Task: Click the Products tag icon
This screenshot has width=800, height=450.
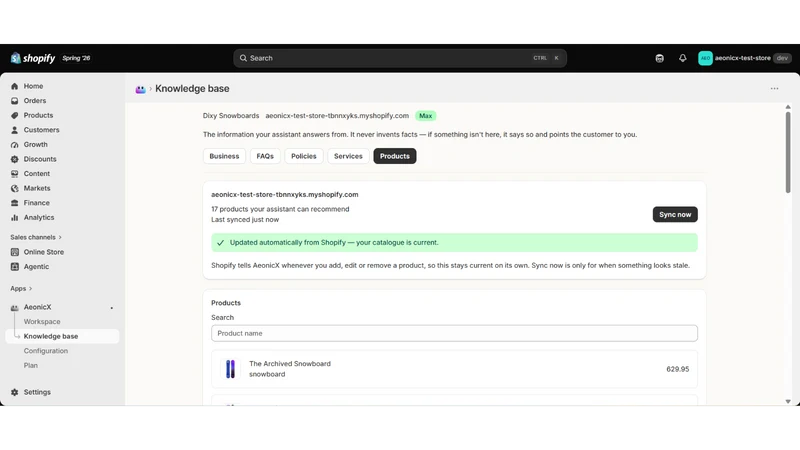Action: coord(15,115)
